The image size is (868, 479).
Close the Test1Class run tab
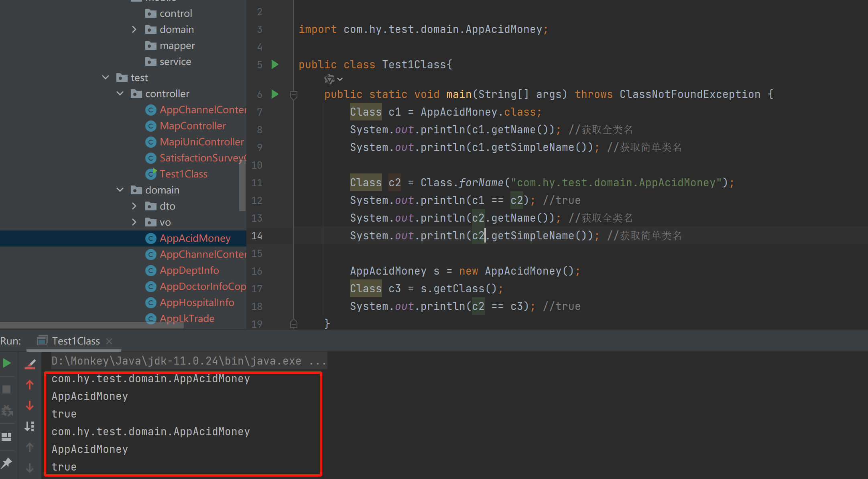(109, 341)
